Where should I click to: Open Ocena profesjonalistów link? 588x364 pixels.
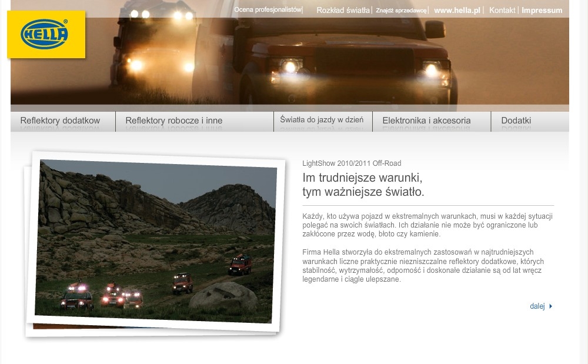coord(268,10)
